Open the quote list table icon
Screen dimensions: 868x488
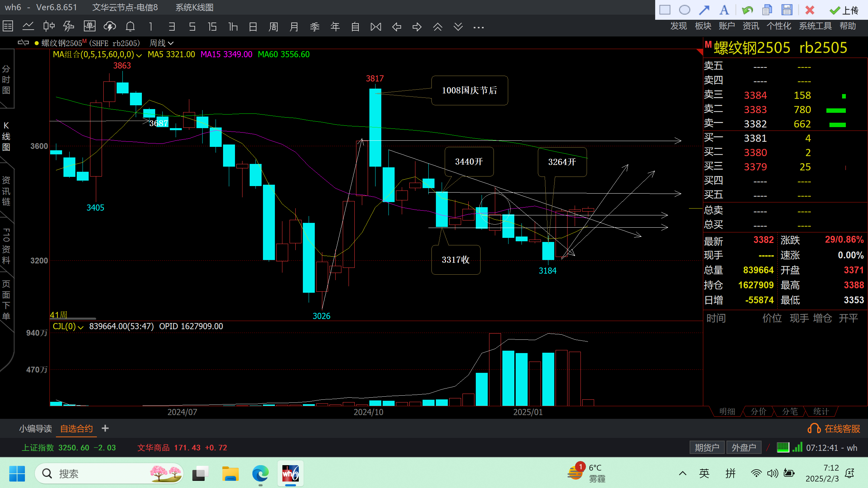(x=8, y=26)
